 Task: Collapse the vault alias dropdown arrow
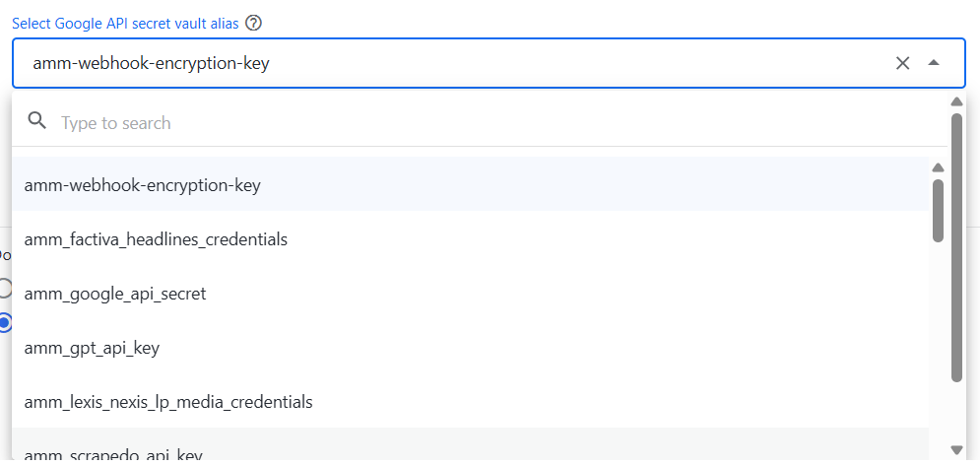(x=934, y=63)
